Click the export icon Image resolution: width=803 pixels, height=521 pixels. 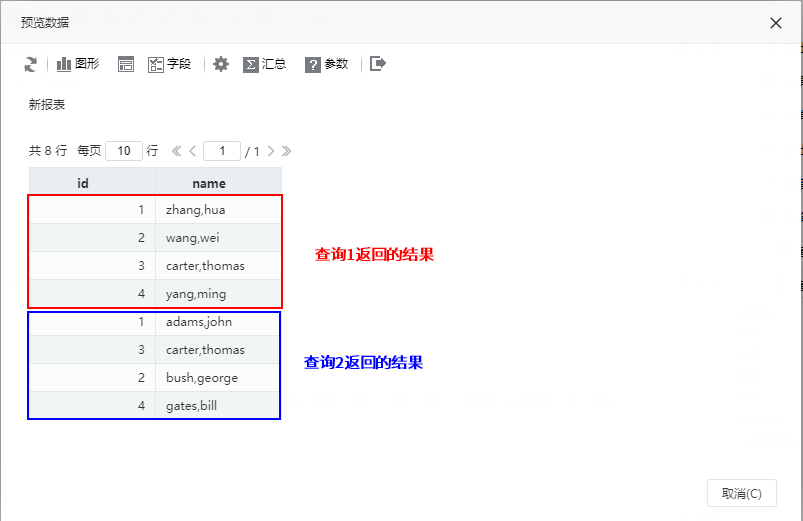coord(378,64)
